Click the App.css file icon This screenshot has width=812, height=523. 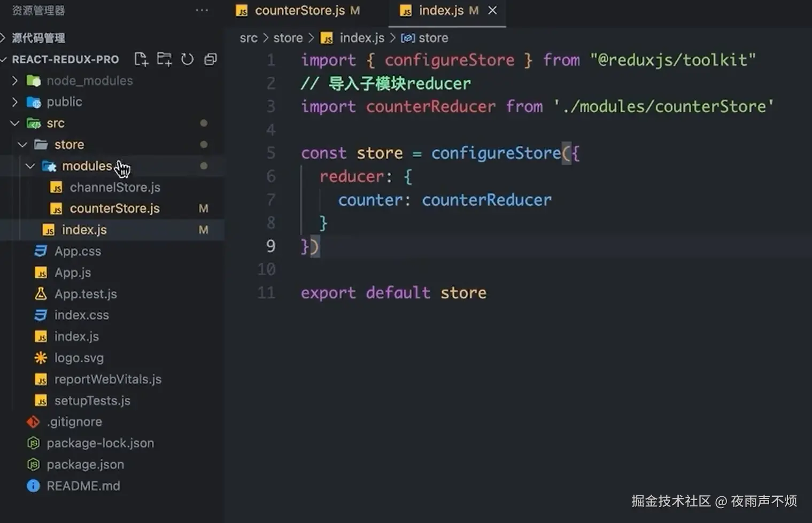(41, 251)
